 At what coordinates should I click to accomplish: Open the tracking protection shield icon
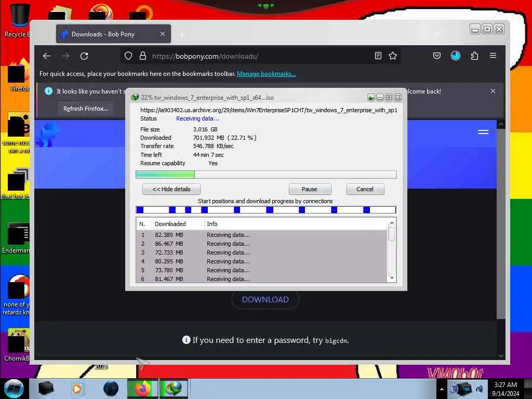click(128, 56)
